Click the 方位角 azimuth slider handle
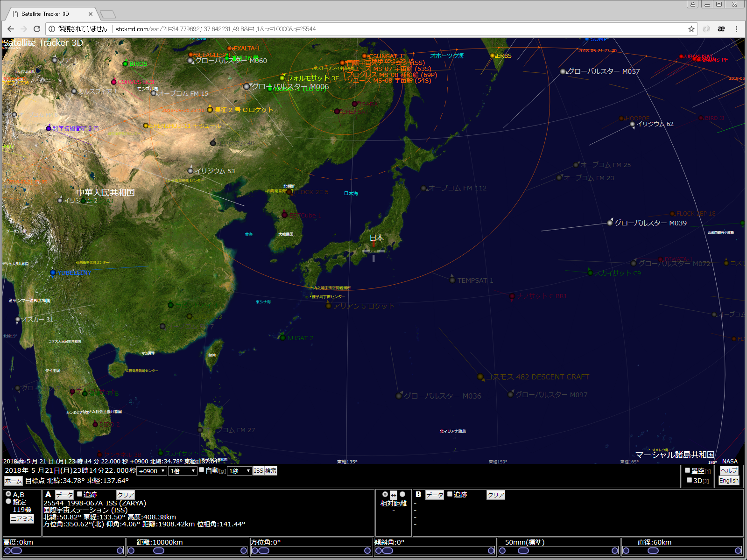747x560 pixels. (264, 551)
